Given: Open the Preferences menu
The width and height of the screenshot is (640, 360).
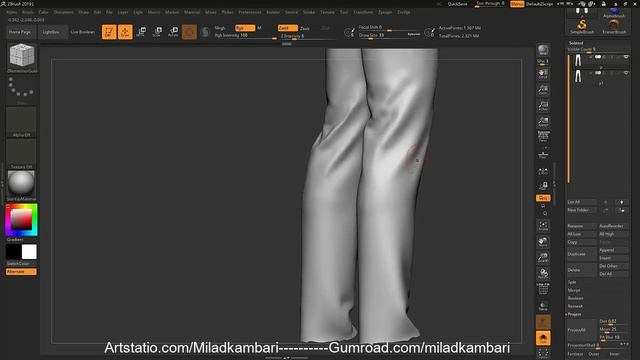Looking at the screenshot, I should point(250,12).
